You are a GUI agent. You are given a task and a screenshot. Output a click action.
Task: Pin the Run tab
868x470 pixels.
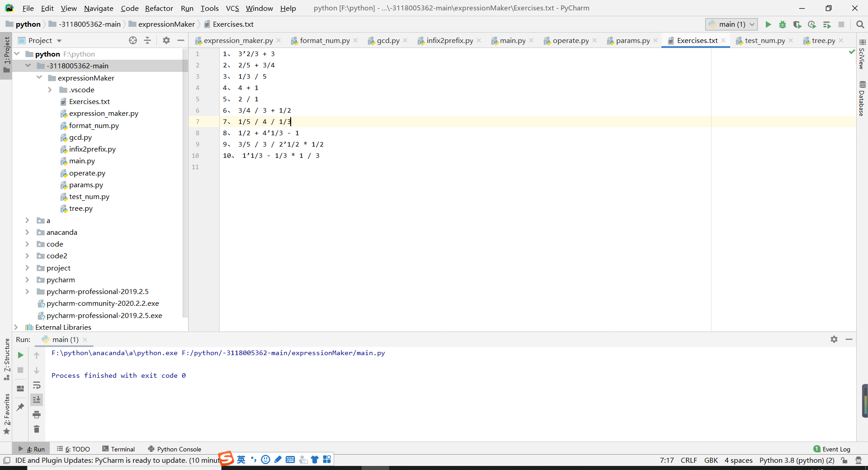(x=20, y=407)
